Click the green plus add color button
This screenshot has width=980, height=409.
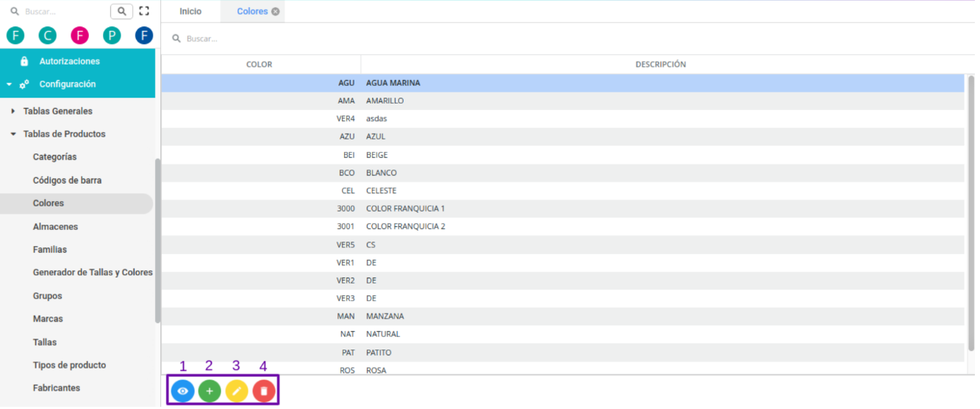210,391
